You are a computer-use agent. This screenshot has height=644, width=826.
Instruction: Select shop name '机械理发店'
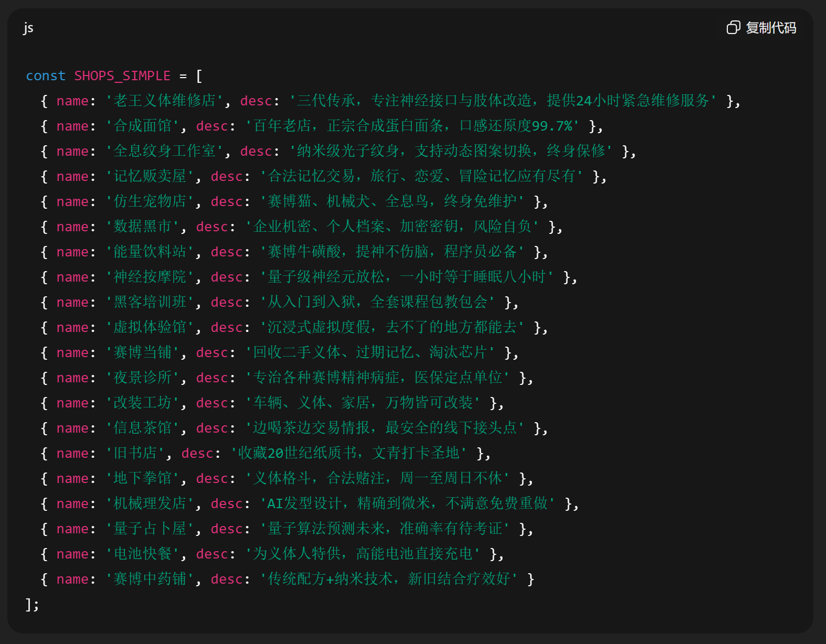coord(150,503)
